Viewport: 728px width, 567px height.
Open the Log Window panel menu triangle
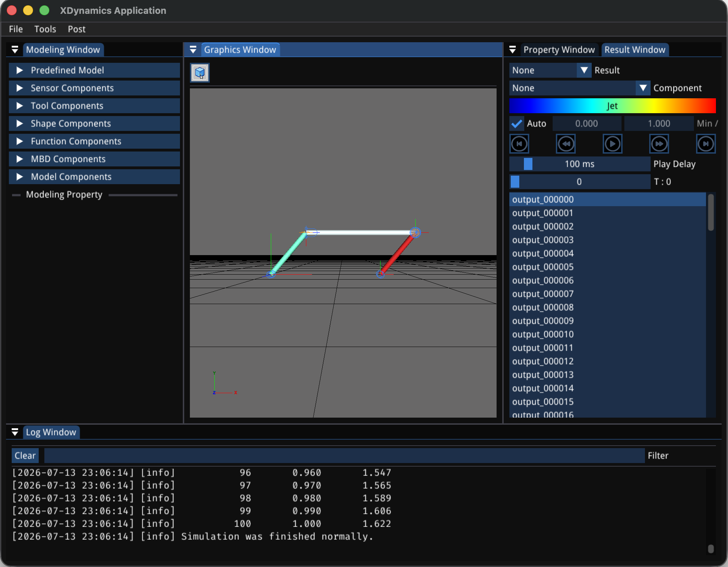pos(15,432)
